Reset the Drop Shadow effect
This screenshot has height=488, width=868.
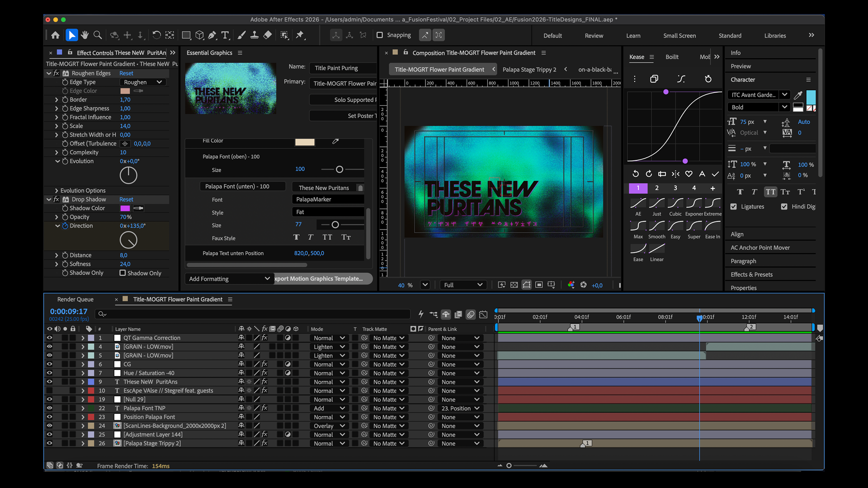(126, 199)
